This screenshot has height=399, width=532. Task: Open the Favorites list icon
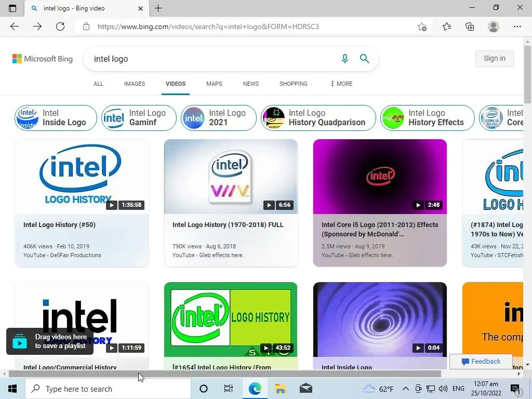pyautogui.click(x=447, y=26)
